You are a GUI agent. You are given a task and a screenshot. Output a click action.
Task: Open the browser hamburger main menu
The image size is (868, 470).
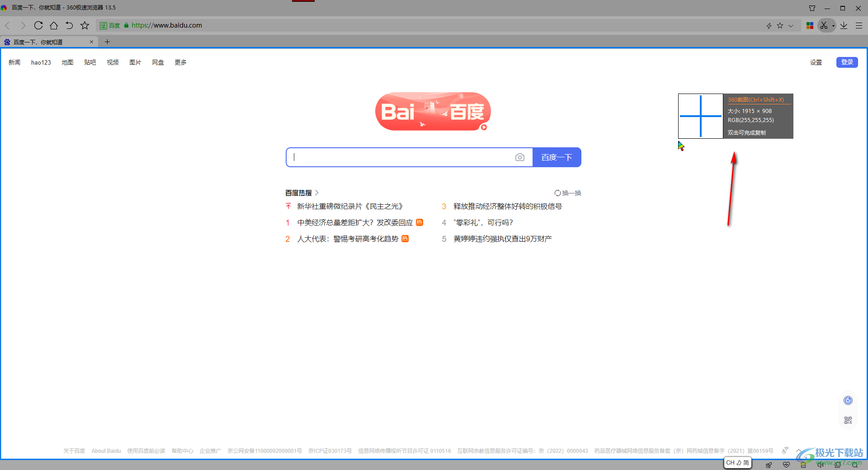coord(859,26)
